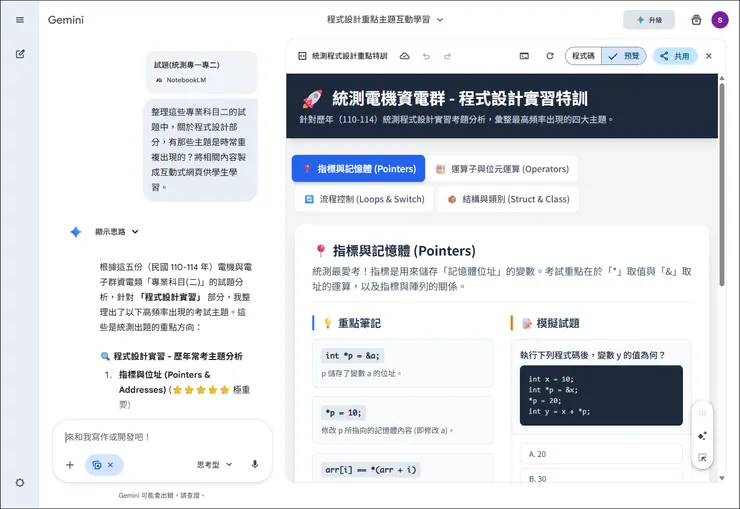Open settings gear in sidebar

[x=20, y=483]
